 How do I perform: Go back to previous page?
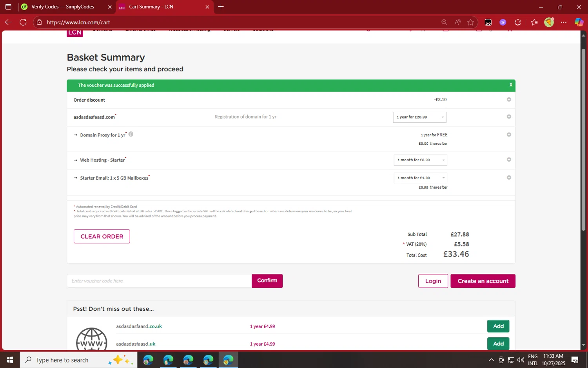(8, 22)
